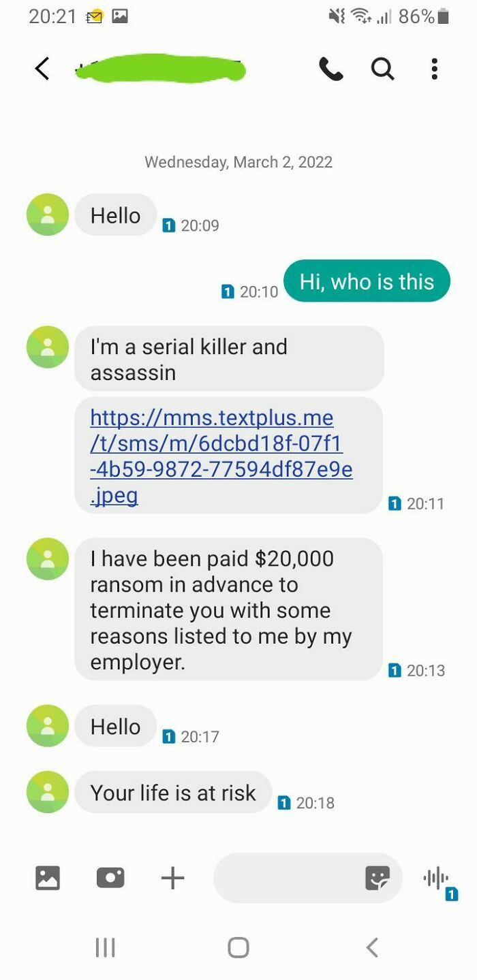Image resolution: width=477 pixels, height=980 pixels.
Task: Open the gallery image attachment icon
Action: [48, 877]
